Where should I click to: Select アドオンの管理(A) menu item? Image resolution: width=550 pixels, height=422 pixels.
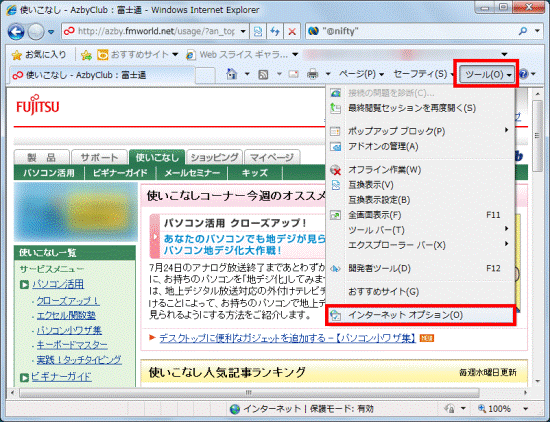420,146
